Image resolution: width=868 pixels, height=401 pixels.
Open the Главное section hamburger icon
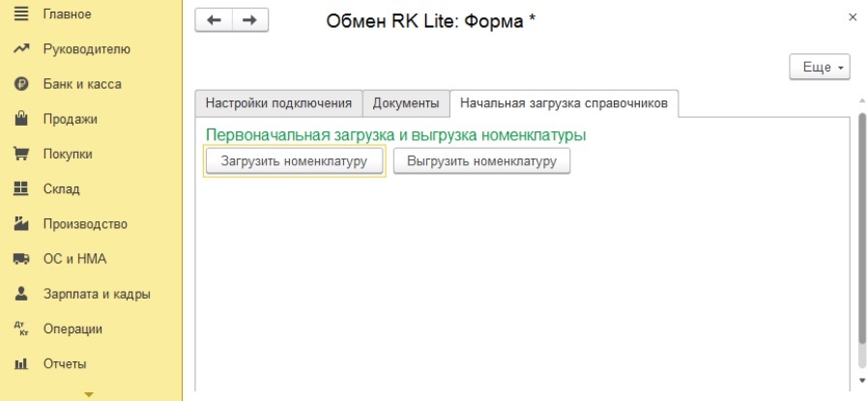click(x=21, y=14)
